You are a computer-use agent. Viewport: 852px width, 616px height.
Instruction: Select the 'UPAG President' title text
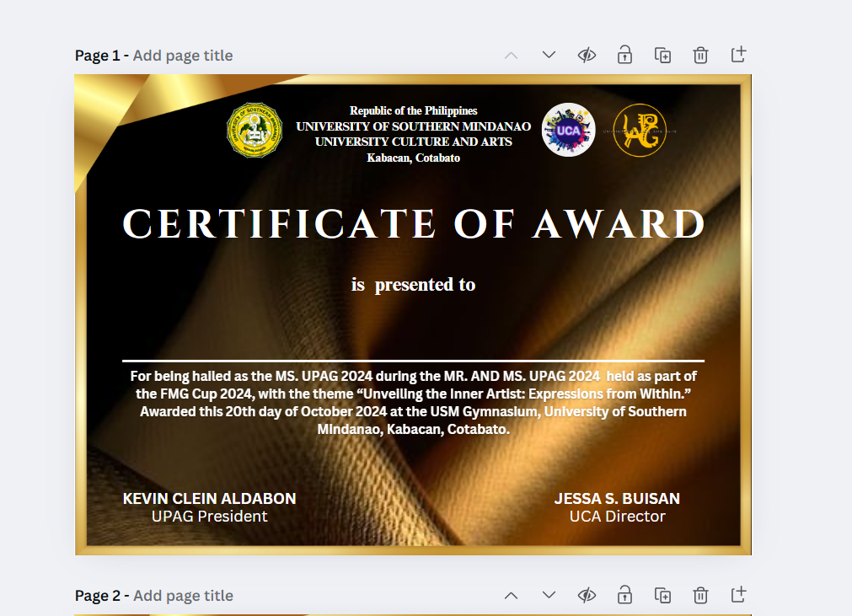tap(209, 517)
